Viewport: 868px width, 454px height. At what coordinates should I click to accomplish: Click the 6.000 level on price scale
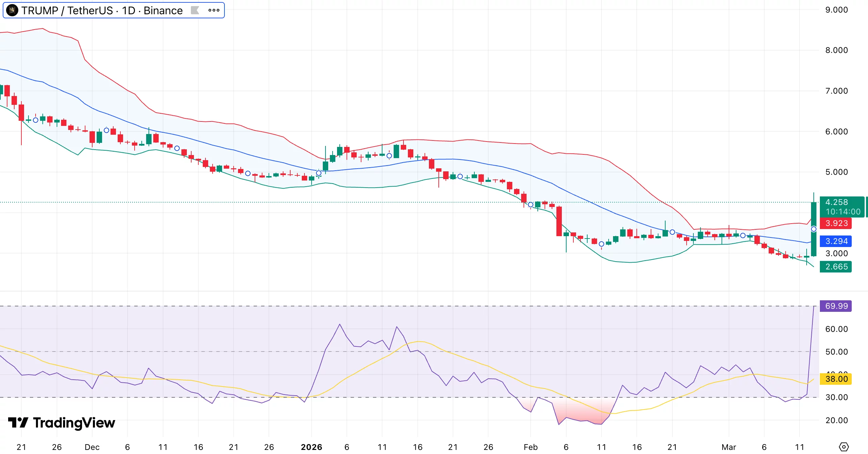[836, 132]
